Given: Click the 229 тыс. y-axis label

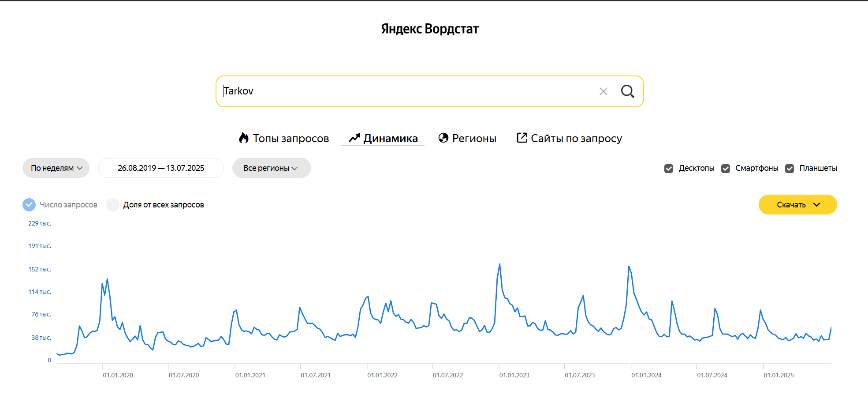Looking at the screenshot, I should pos(40,223).
